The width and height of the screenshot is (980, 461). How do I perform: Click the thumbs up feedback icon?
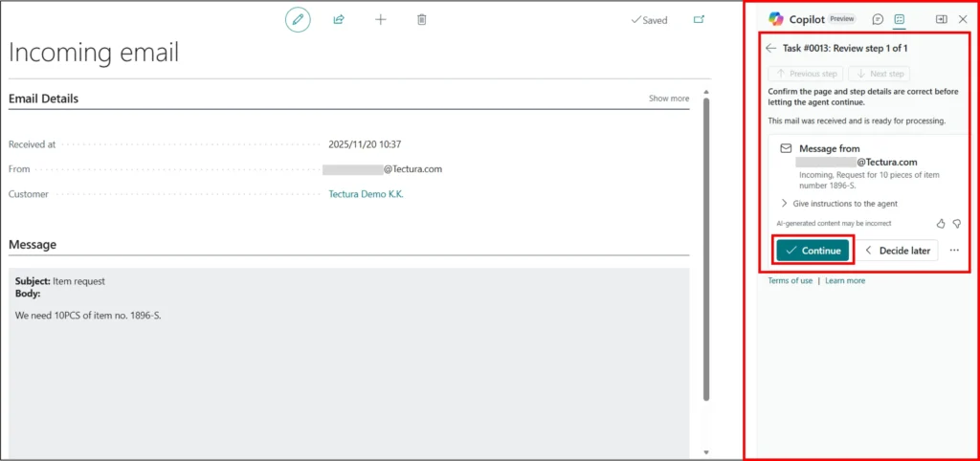coord(940,223)
